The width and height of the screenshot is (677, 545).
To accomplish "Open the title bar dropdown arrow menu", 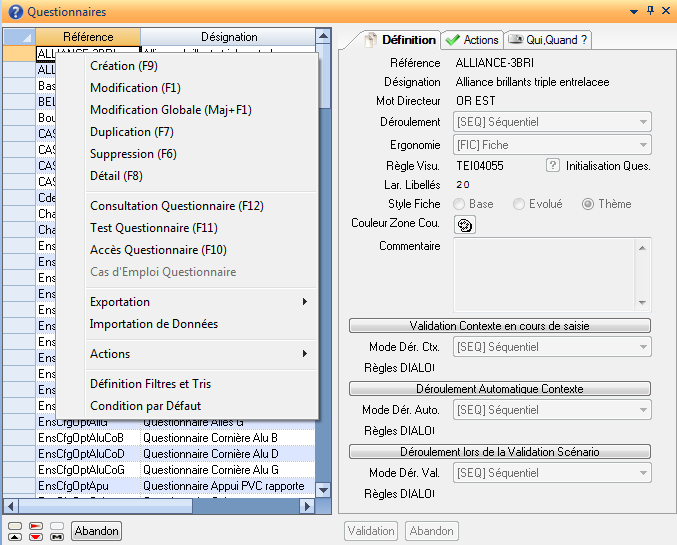I will coord(633,11).
